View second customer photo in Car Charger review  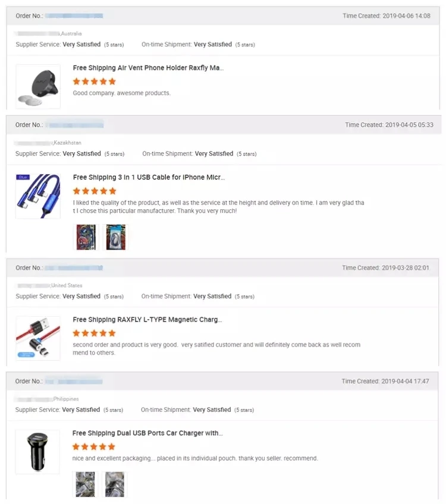(x=114, y=484)
